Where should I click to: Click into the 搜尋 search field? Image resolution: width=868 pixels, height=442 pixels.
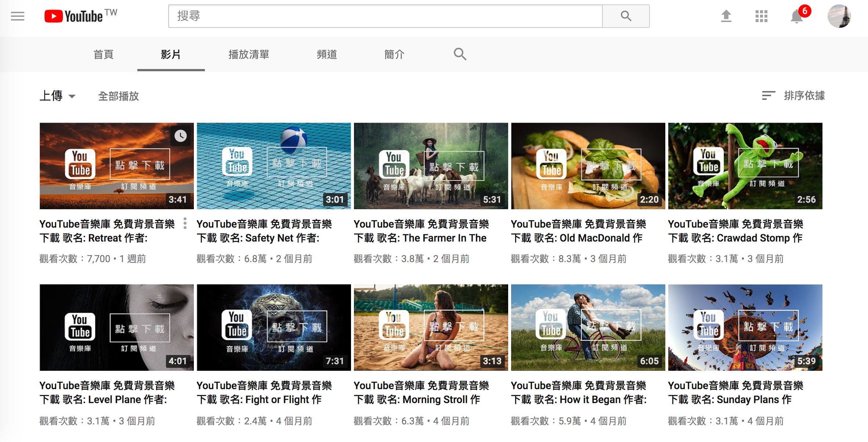coord(385,16)
